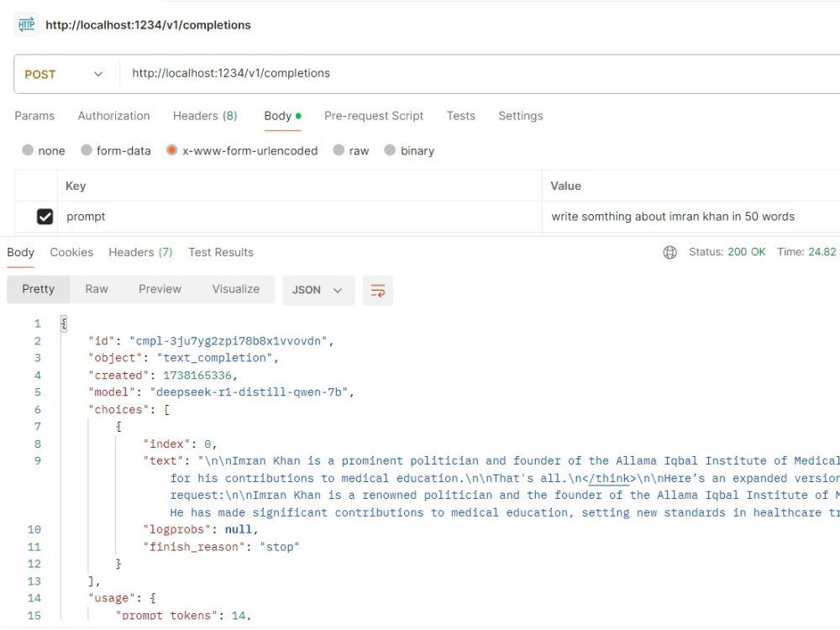840x630 pixels.
Task: Click the HTTP request icon beside the title
Action: click(x=26, y=24)
